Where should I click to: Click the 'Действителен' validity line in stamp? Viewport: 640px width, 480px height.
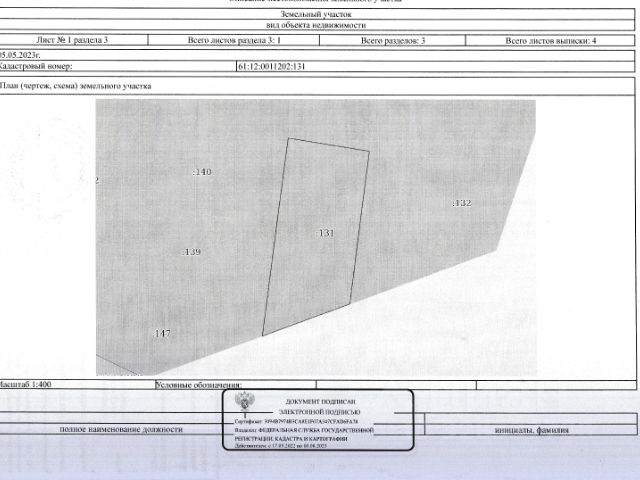tap(281, 446)
